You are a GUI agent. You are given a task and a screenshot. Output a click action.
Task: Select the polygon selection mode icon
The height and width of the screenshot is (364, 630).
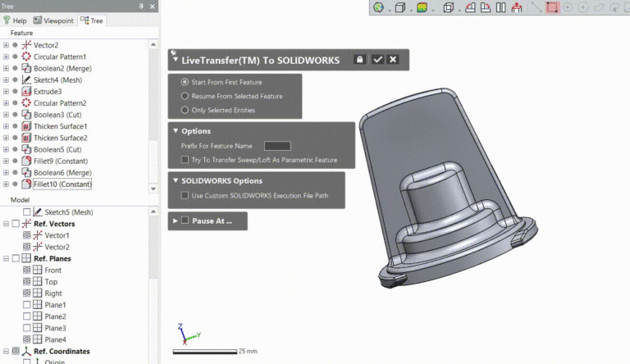(x=583, y=7)
